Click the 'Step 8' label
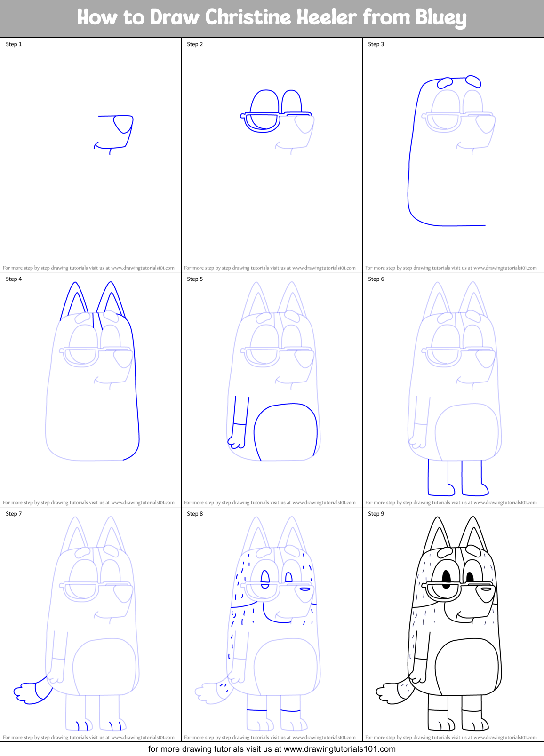Viewport: 544px width, 756px height. [195, 514]
